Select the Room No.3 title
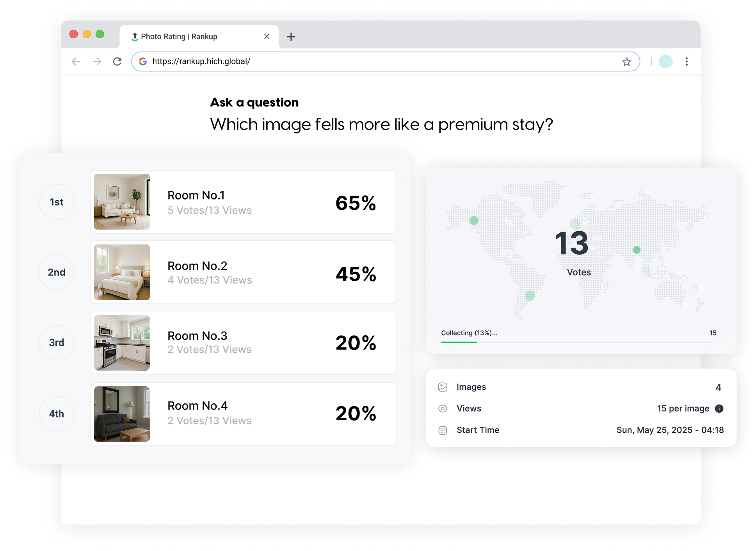756x551 pixels. coord(197,336)
